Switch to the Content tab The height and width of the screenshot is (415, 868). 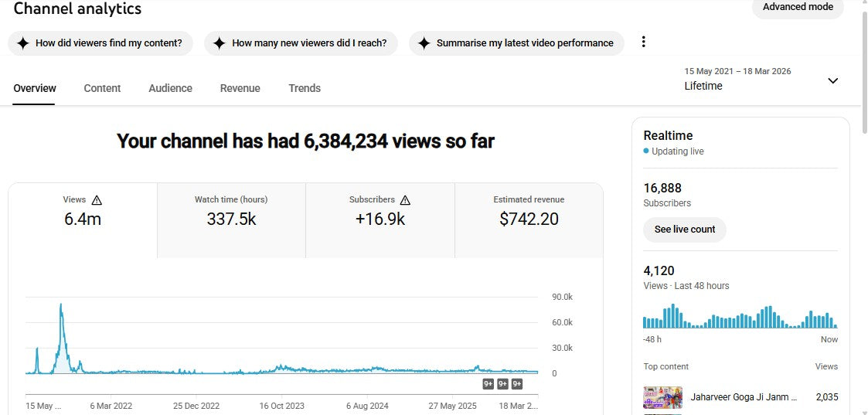pos(102,88)
